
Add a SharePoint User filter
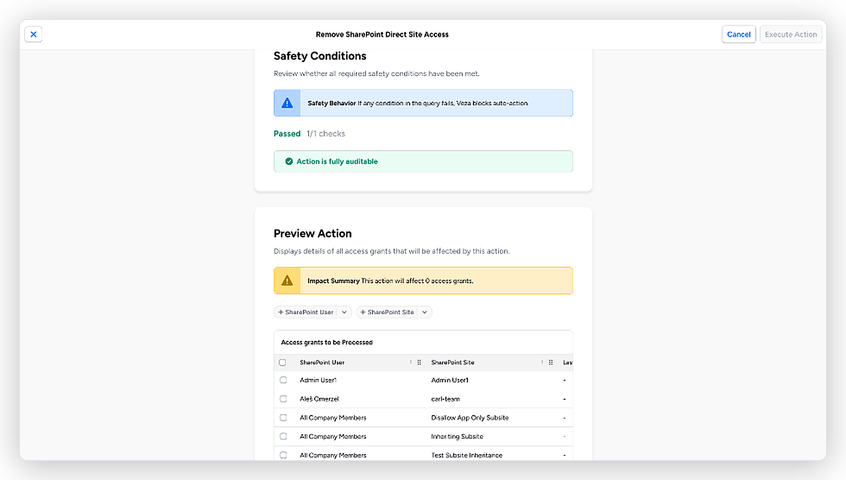pos(306,312)
